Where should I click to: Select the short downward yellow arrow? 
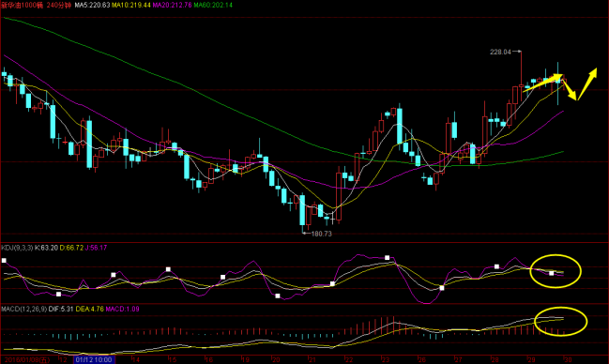[570, 88]
